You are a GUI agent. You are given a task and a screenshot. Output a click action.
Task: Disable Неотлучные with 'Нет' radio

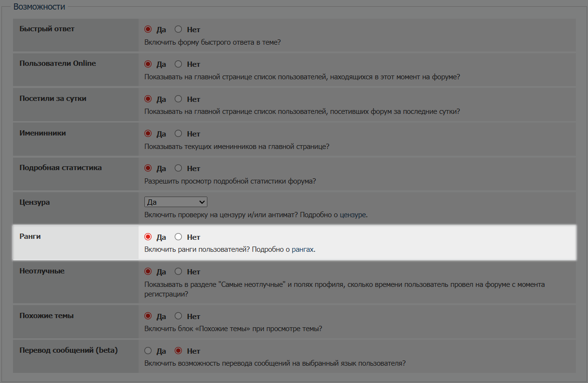(x=178, y=272)
